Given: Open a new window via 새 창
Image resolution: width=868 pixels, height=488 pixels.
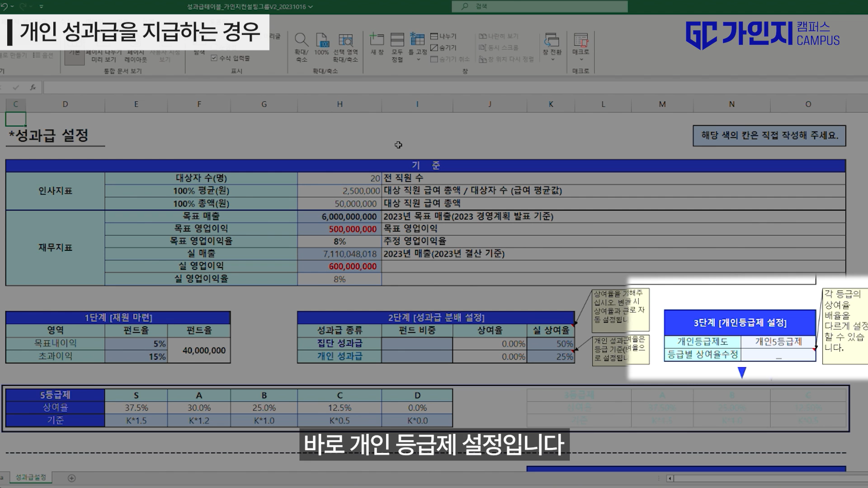Looking at the screenshot, I should point(377,45).
